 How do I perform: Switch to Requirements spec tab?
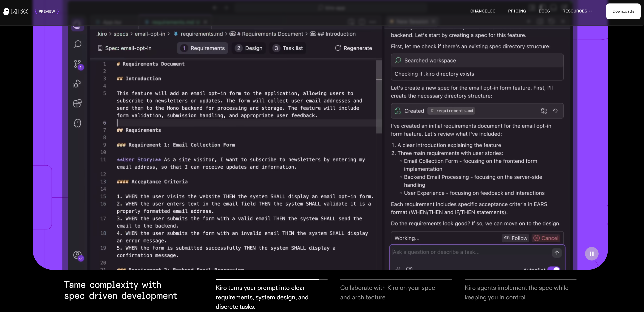[203, 48]
